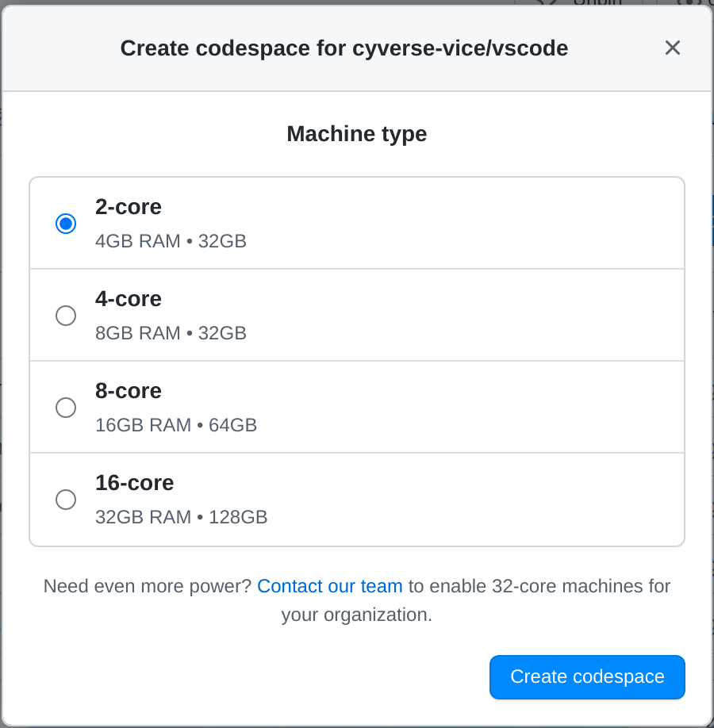Click the 8-core machine label
This screenshot has width=714, height=728.
129,390
